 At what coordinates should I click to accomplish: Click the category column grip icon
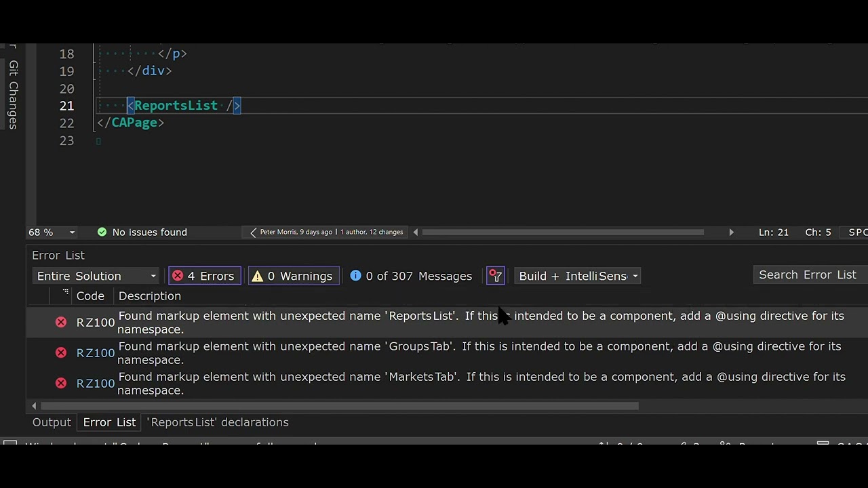point(65,292)
